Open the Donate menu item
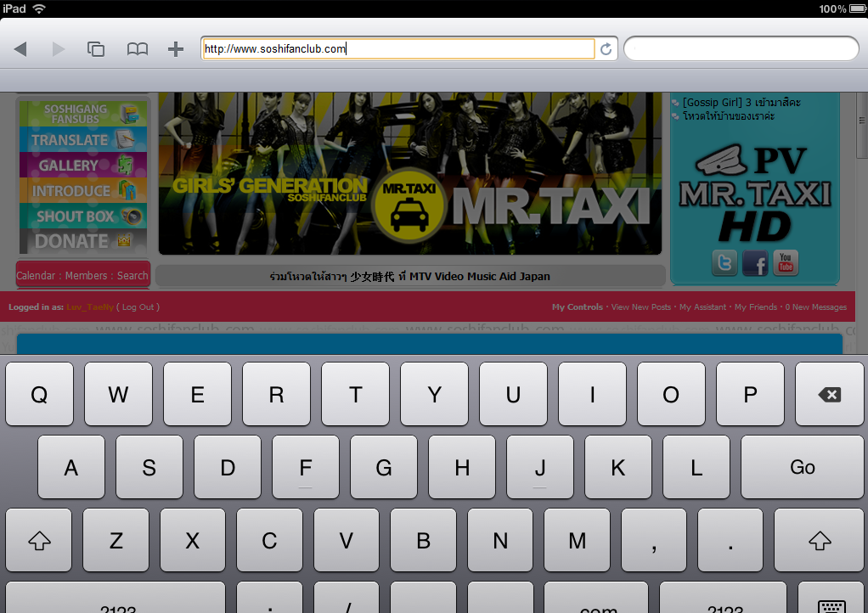This screenshot has height=613, width=868. pos(83,241)
